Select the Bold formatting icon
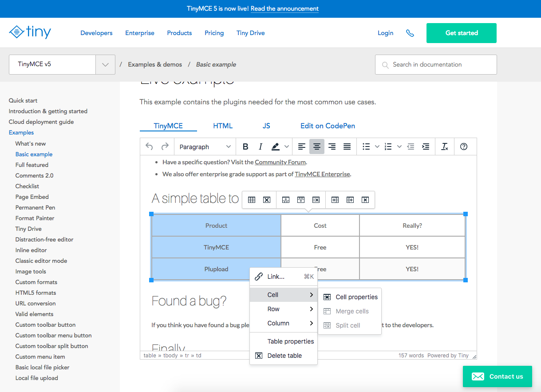 [x=245, y=147]
